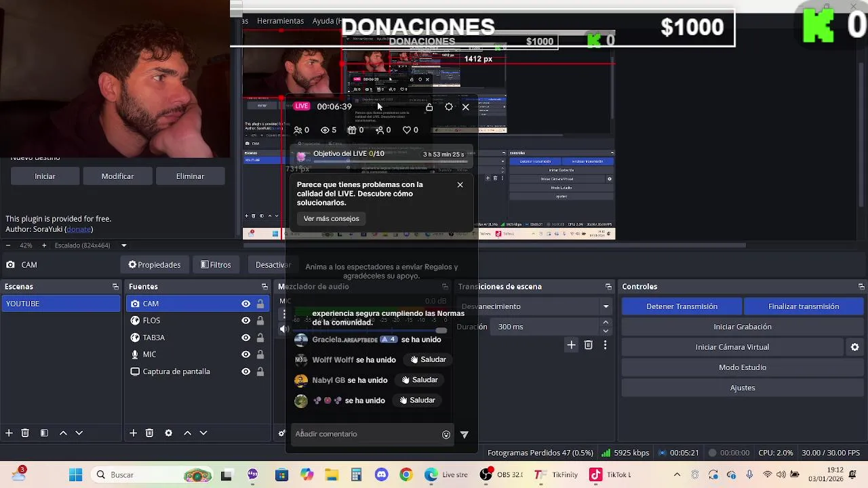Show hidden system tray icons

677,475
